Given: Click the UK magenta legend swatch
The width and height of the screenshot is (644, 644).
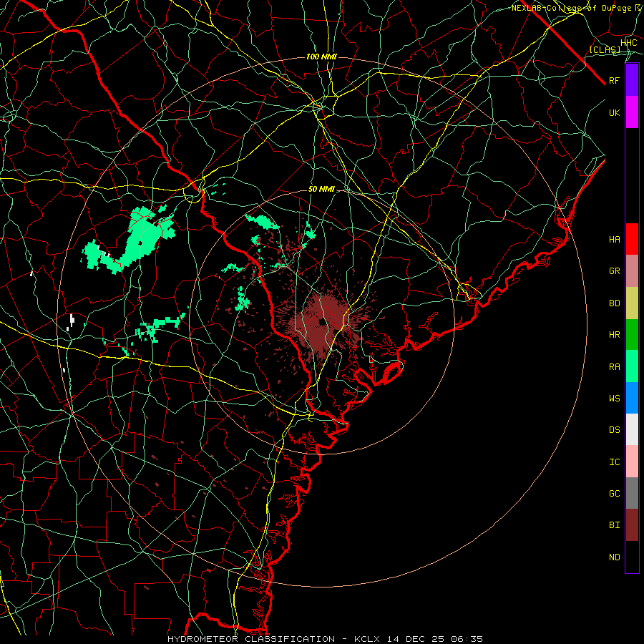Looking at the screenshot, I should coord(632,112).
